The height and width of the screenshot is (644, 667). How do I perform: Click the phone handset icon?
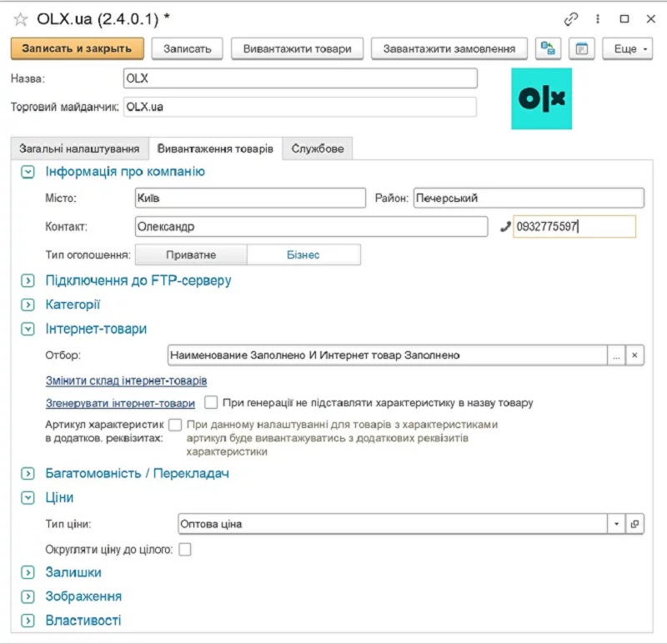(505, 227)
